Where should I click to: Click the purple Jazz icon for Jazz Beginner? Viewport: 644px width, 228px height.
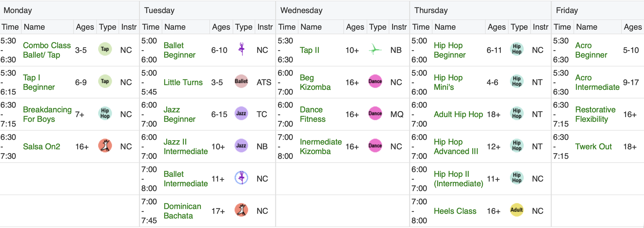point(241,113)
